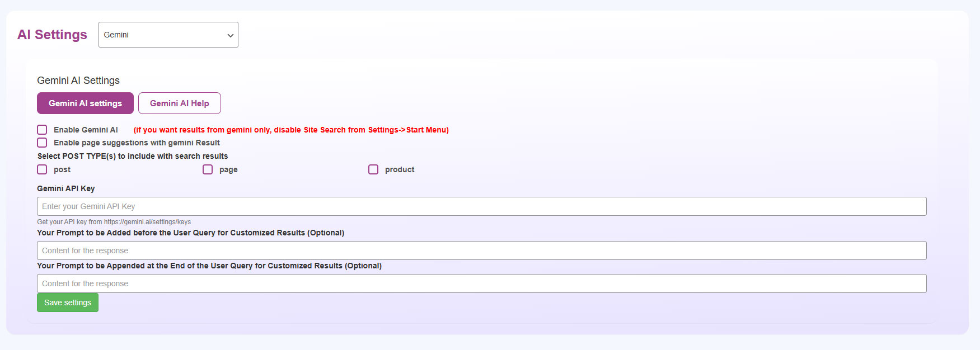Viewport: 980px width, 350px height.
Task: Switch to the Gemini AI settings tab
Action: point(85,103)
